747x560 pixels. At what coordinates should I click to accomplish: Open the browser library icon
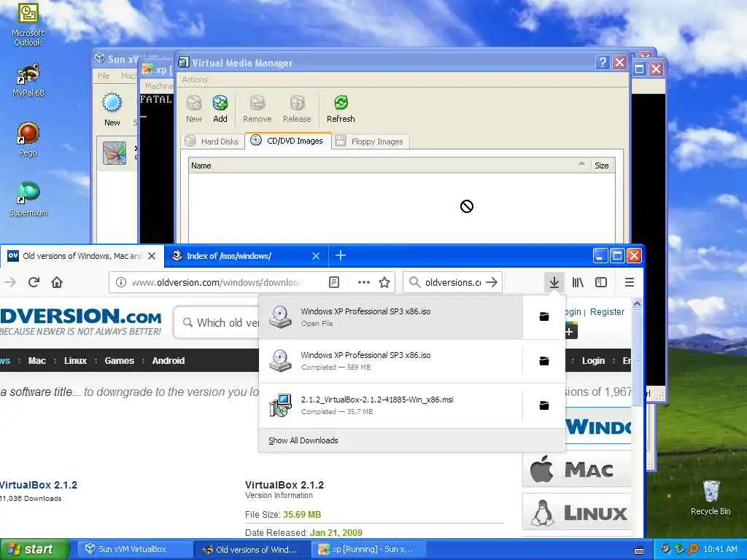pos(578,282)
